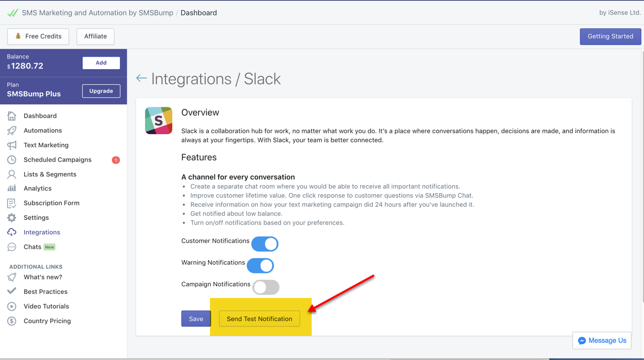The width and height of the screenshot is (644, 360).
Task: Click the Scheduled Campaigns clock icon
Action: (12, 160)
